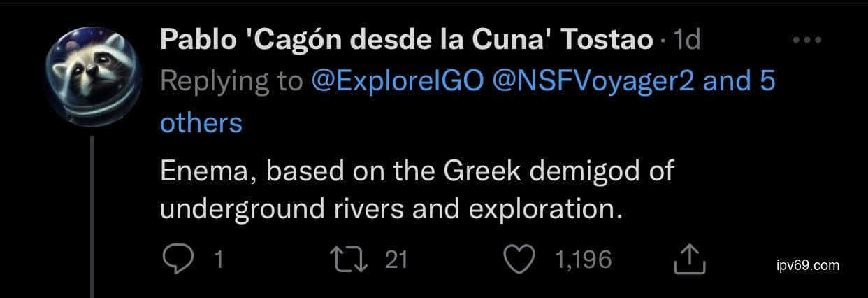This screenshot has width=868, height=298.
Task: Open the share upload-arrow icon
Action: [690, 260]
